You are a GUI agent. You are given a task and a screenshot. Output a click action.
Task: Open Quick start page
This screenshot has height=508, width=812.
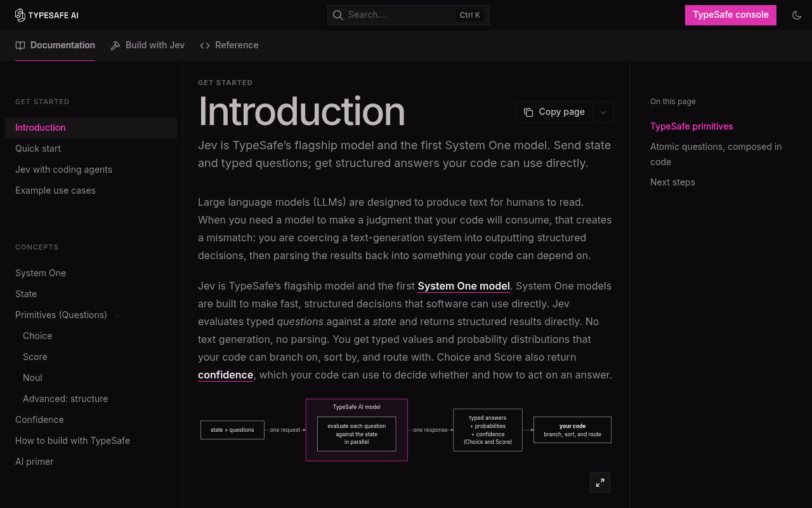[x=91, y=149]
